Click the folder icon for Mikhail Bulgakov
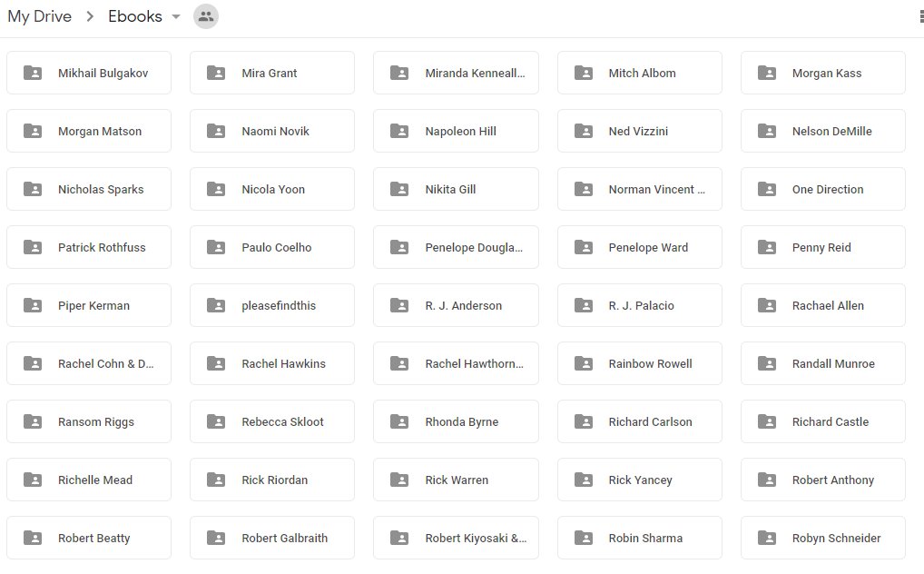 [33, 73]
